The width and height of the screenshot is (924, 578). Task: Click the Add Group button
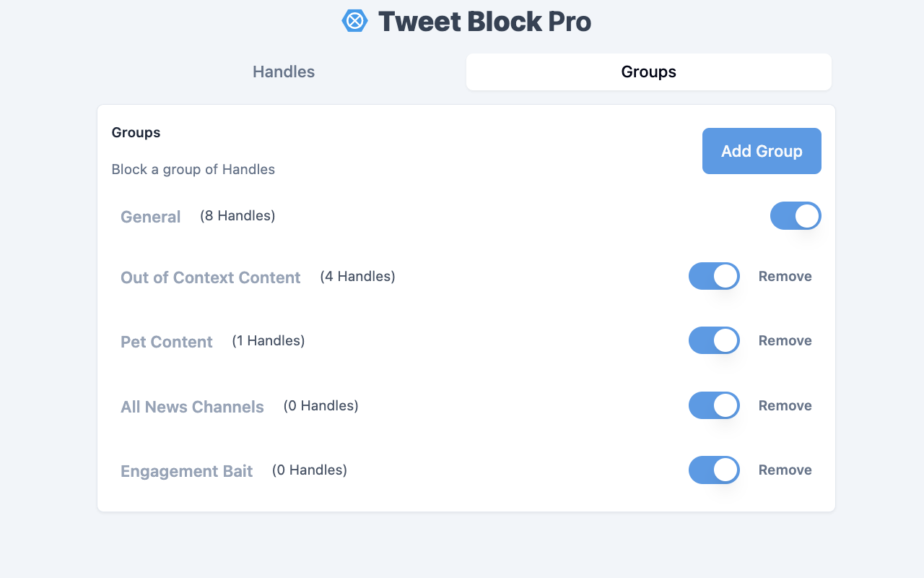(x=761, y=150)
